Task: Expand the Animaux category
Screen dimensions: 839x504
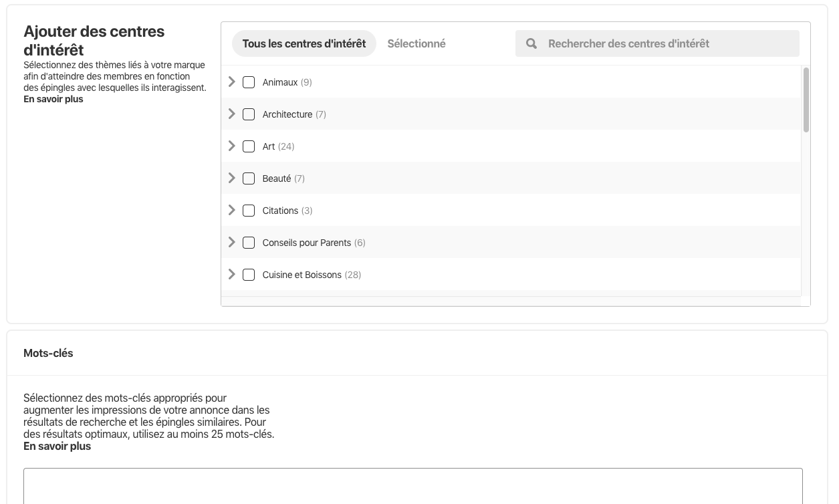Action: pos(232,82)
